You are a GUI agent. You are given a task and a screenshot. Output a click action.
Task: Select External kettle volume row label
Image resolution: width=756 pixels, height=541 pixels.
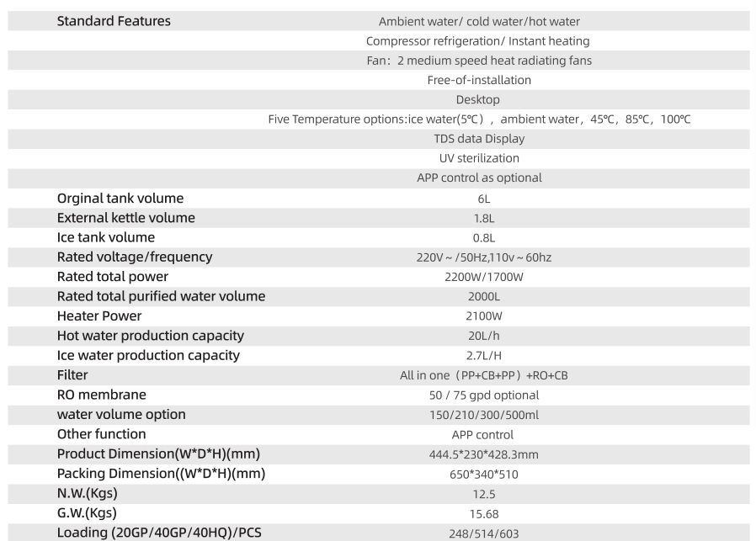(125, 218)
